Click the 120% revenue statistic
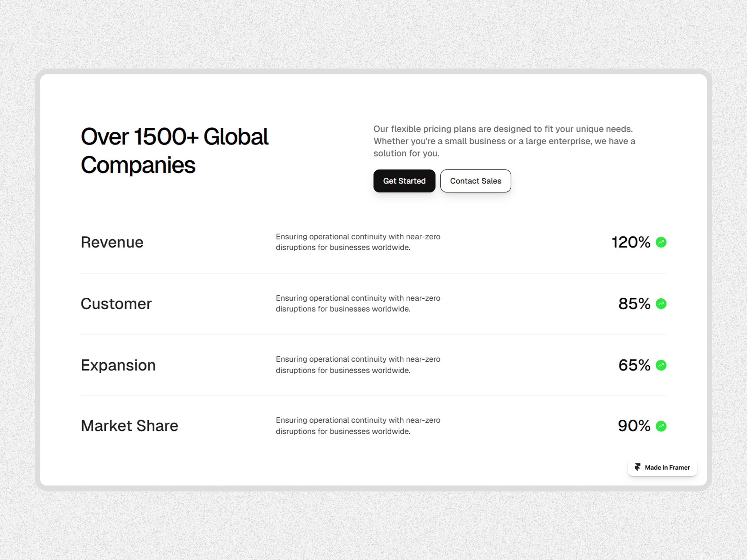 click(x=630, y=242)
